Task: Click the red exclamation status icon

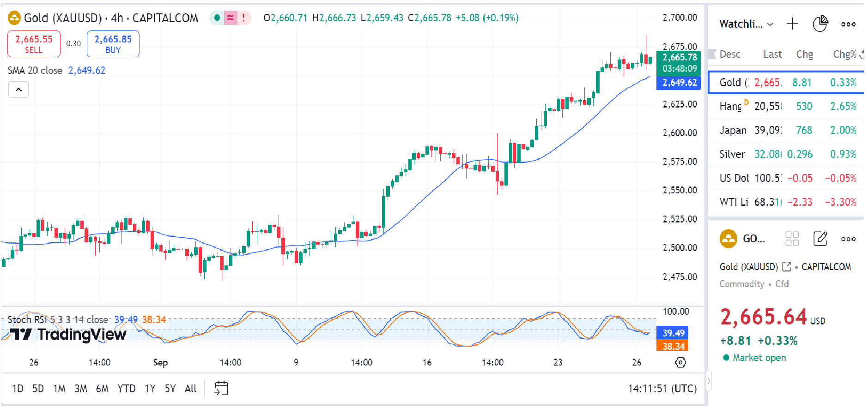Action: click(x=243, y=18)
